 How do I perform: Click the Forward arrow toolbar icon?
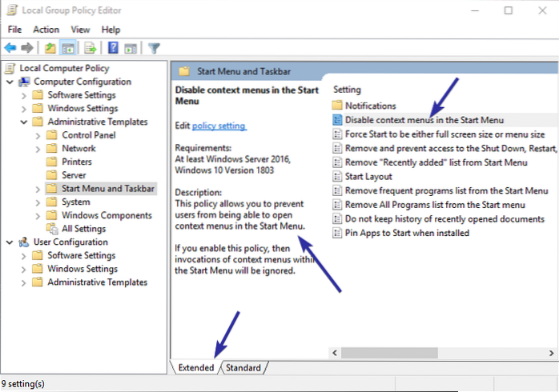tap(27, 48)
